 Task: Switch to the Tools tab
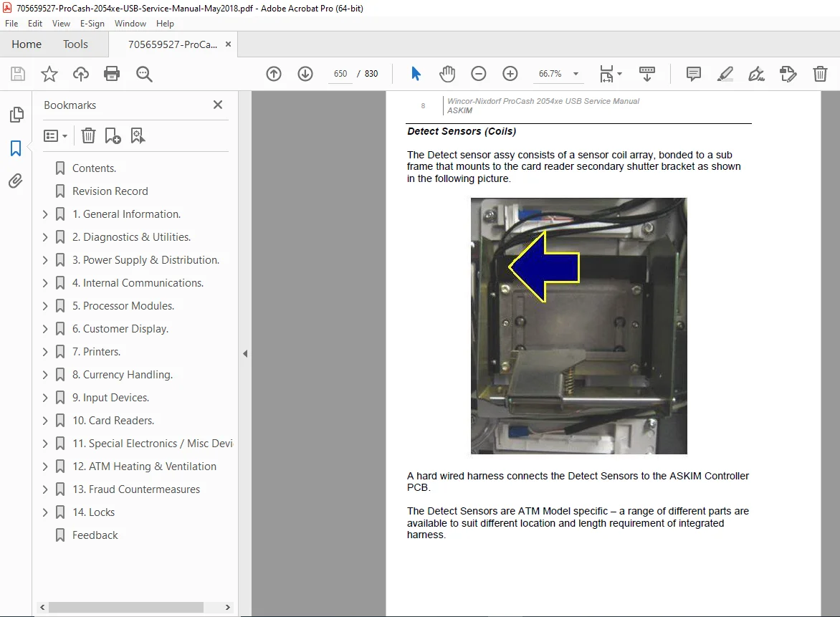[x=75, y=44]
